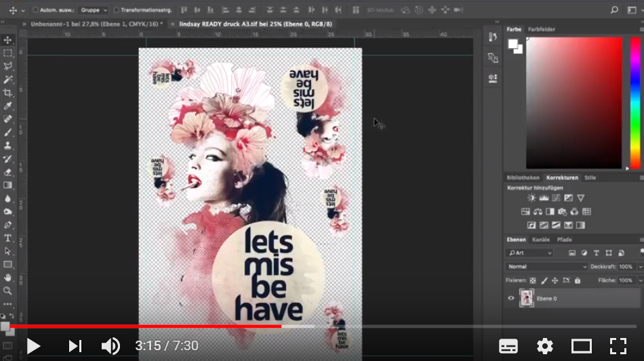Select the Rectangle shape tool

click(8, 264)
